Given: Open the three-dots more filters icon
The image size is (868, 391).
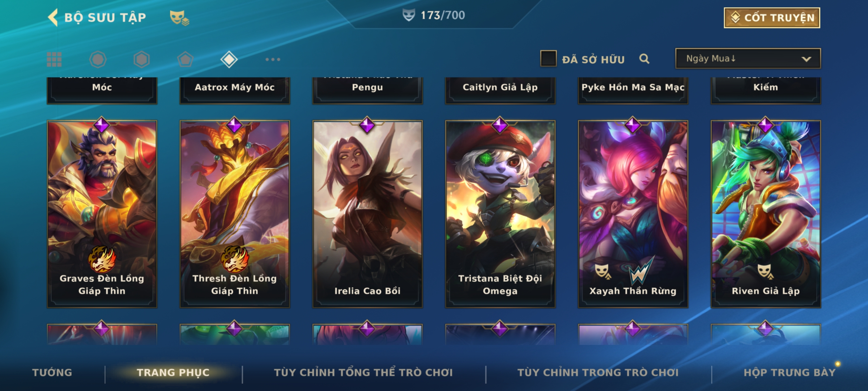Looking at the screenshot, I should click(x=273, y=59).
